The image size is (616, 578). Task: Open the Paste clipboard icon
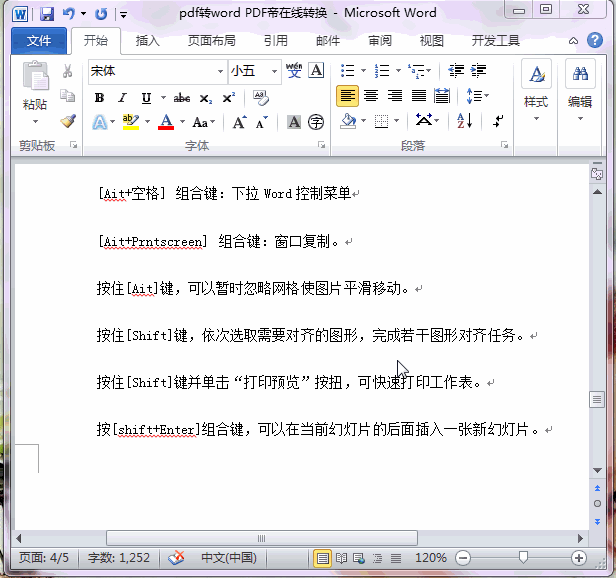[x=36, y=76]
